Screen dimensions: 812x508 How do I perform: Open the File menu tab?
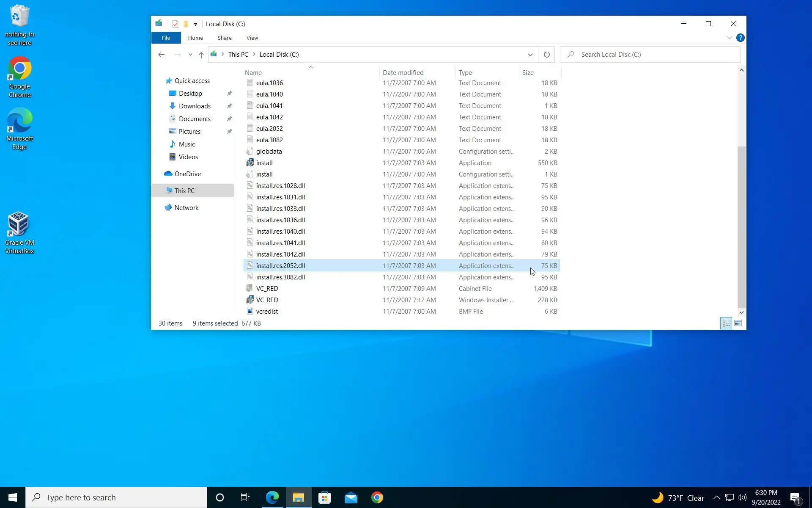(x=166, y=38)
